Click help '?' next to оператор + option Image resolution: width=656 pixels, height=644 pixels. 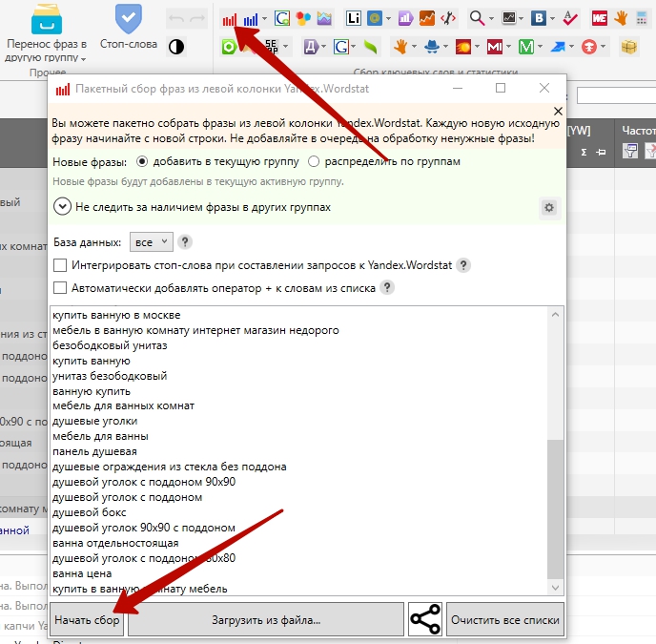tap(387, 288)
